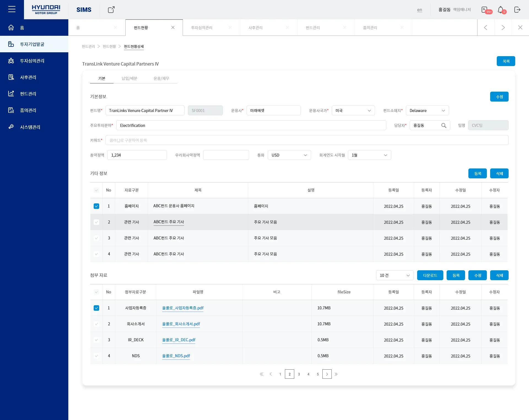Click the 삭제 button in 기타 정보
The image size is (529, 420).
499,173
